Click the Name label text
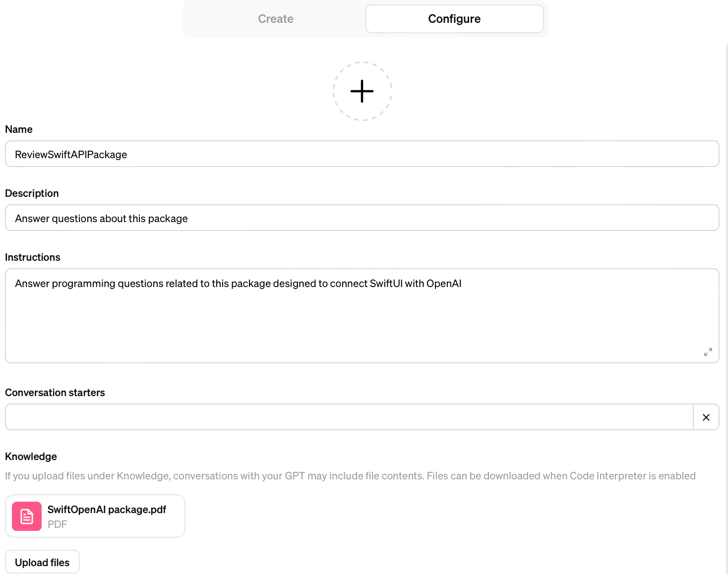Viewport: 728px width, 579px height. tap(19, 129)
